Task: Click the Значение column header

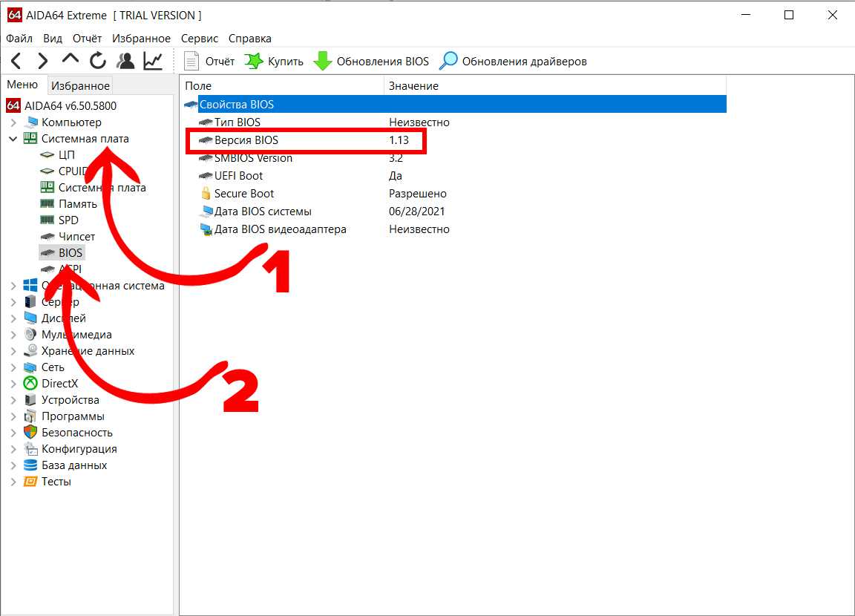Action: [x=413, y=86]
